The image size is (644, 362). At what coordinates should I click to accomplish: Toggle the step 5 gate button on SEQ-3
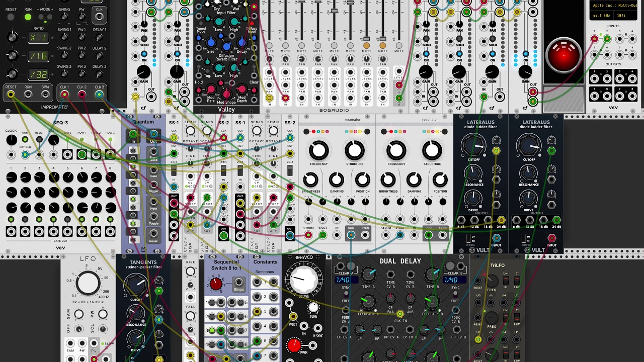(x=67, y=220)
